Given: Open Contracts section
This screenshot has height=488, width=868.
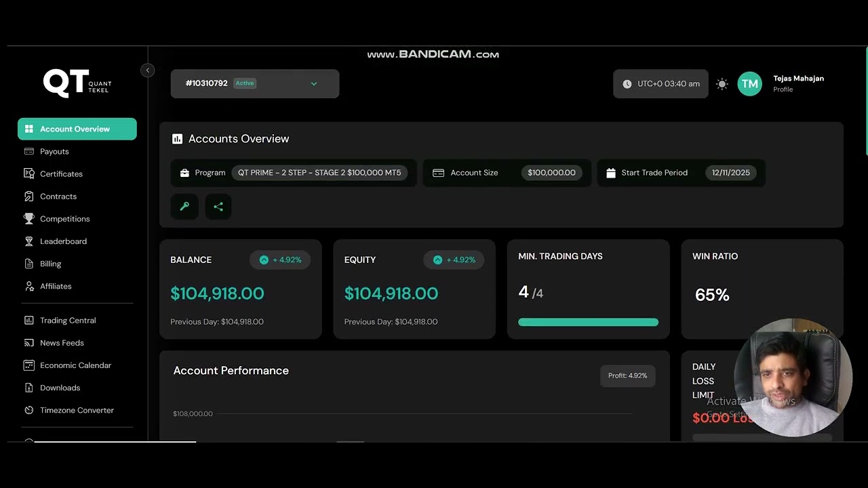Looking at the screenshot, I should point(58,197).
